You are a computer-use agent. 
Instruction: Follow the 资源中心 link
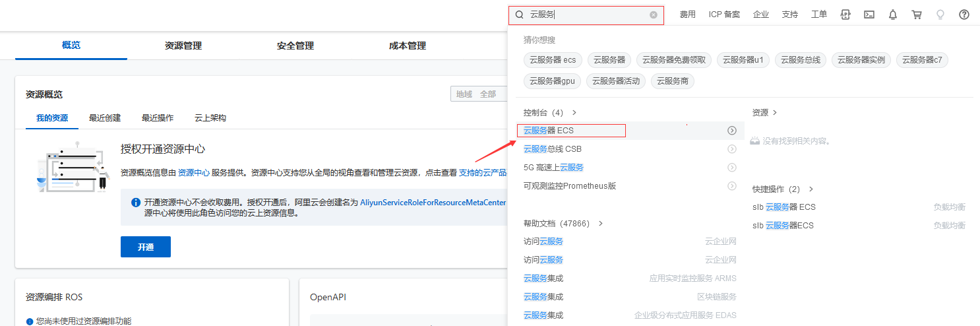pyautogui.click(x=194, y=172)
